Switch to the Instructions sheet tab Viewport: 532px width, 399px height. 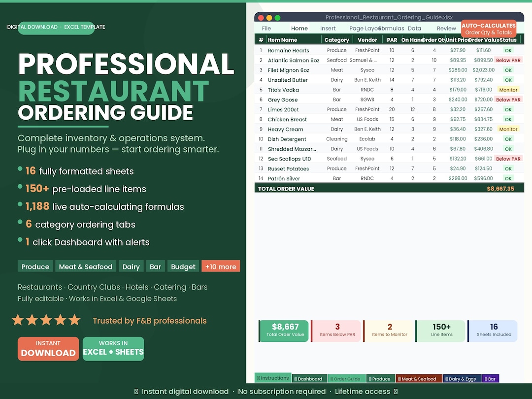273,378
